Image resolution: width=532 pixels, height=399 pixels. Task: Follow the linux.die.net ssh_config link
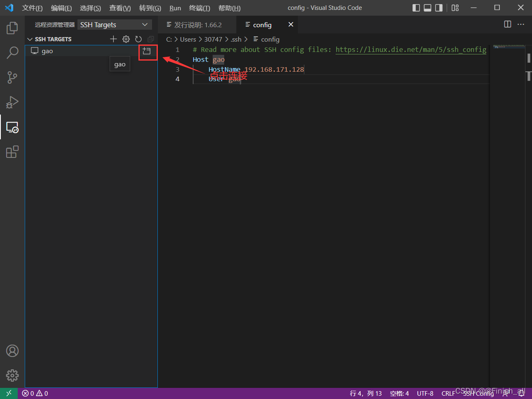click(411, 49)
